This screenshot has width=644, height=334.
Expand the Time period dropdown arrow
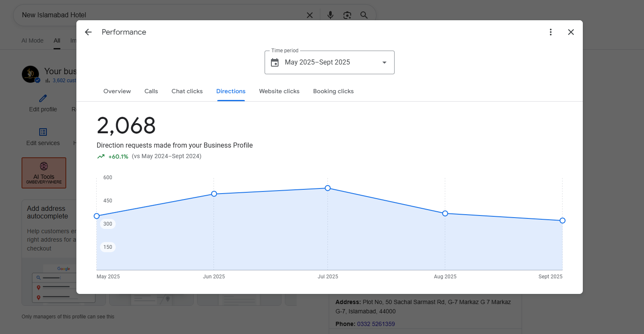click(x=384, y=62)
